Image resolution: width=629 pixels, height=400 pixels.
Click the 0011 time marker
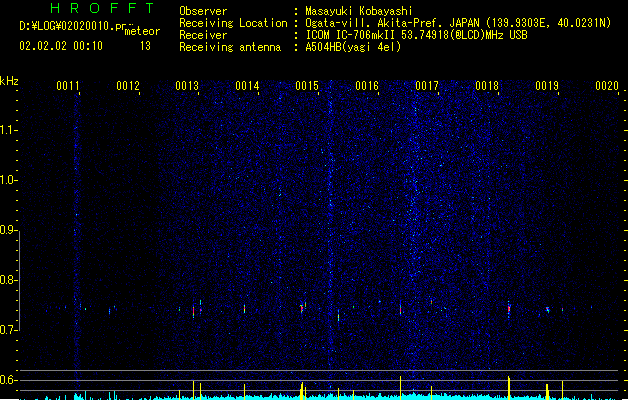(67, 86)
